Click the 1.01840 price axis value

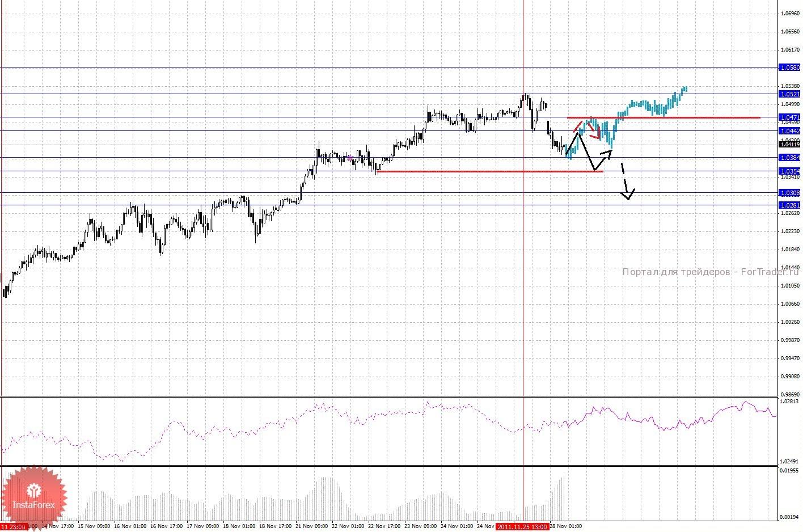pyautogui.click(x=790, y=250)
